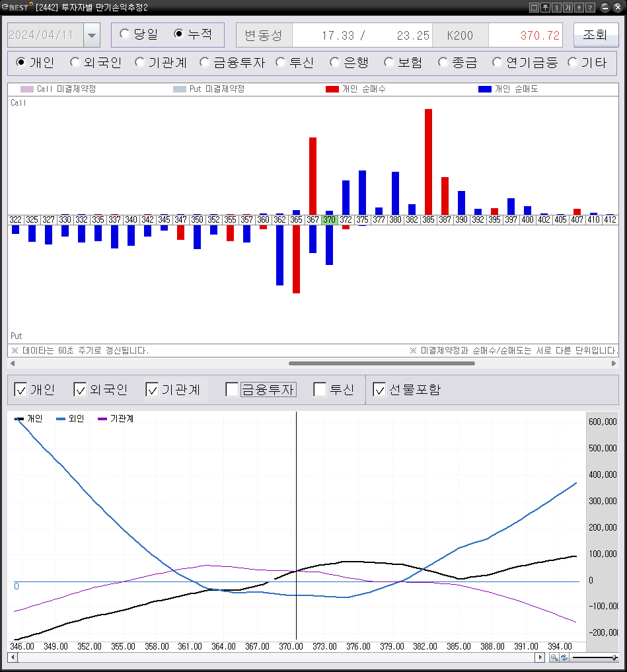The height and width of the screenshot is (672, 627).
Task: Select the 연기금등 radio button
Action: pos(497,63)
